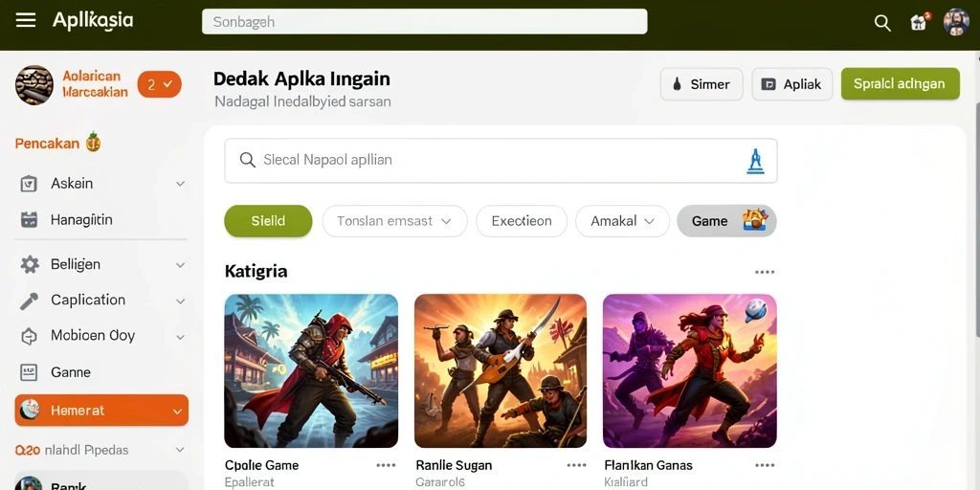Image resolution: width=980 pixels, height=490 pixels.
Task: Expand the Mobicen Ooy section
Action: coord(180,337)
